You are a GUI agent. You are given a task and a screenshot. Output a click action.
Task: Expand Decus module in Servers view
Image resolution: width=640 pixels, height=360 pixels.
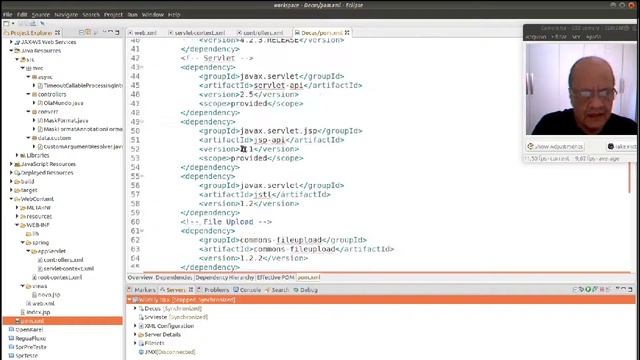point(136,309)
